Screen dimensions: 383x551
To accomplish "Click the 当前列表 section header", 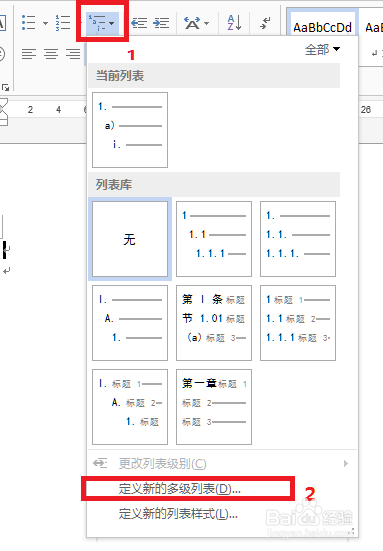I will 214,76.
